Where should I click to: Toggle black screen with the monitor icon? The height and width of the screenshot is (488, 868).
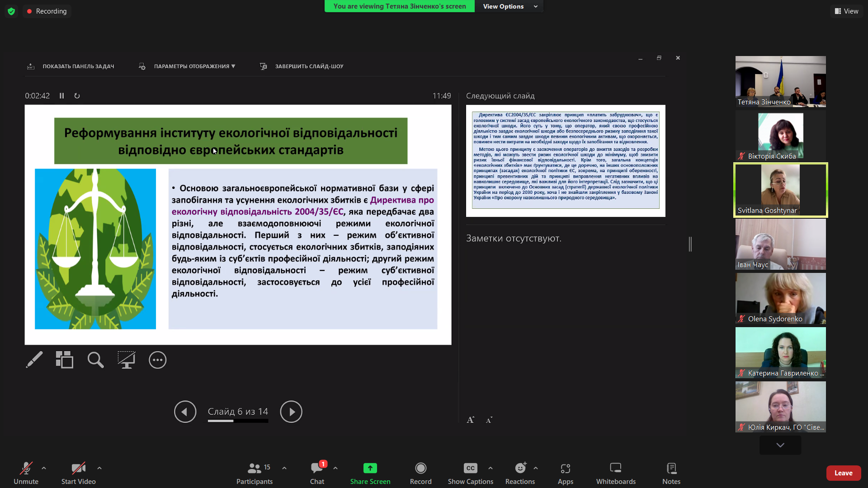[x=127, y=360]
